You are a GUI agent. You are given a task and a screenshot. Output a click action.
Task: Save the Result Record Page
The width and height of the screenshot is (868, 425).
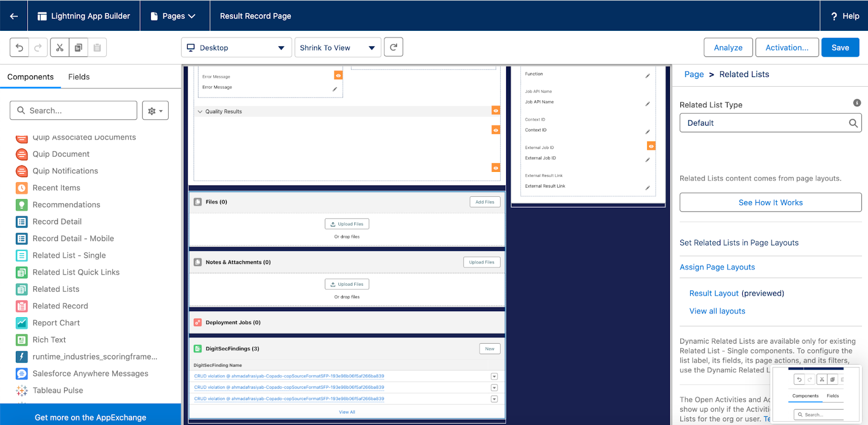[840, 48]
